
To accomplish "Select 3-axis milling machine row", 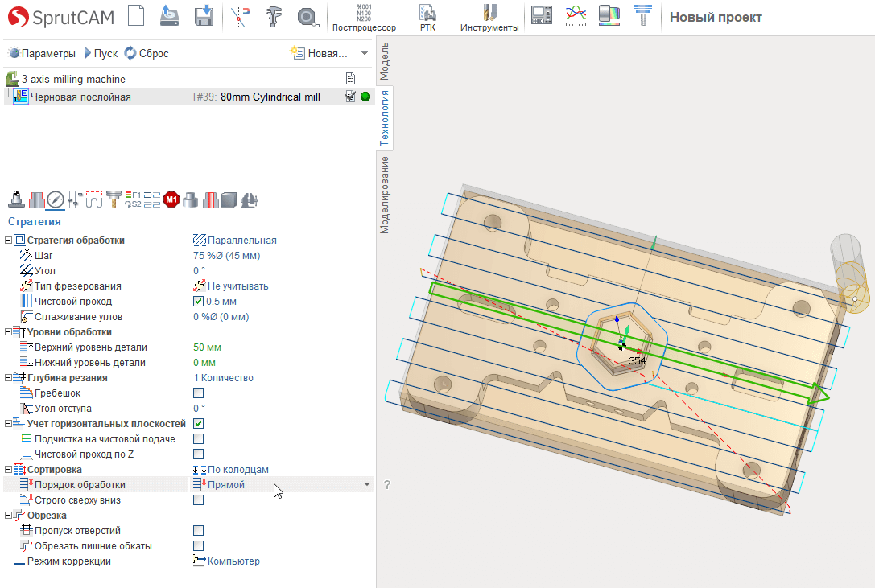I will point(188,79).
